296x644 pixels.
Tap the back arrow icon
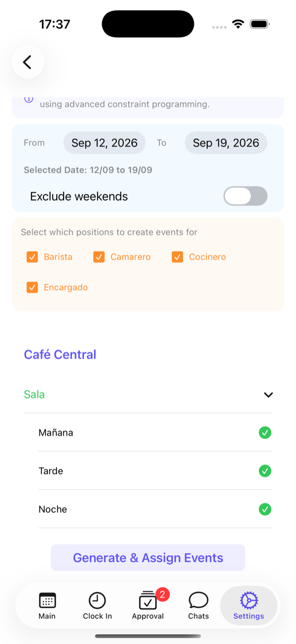28,62
